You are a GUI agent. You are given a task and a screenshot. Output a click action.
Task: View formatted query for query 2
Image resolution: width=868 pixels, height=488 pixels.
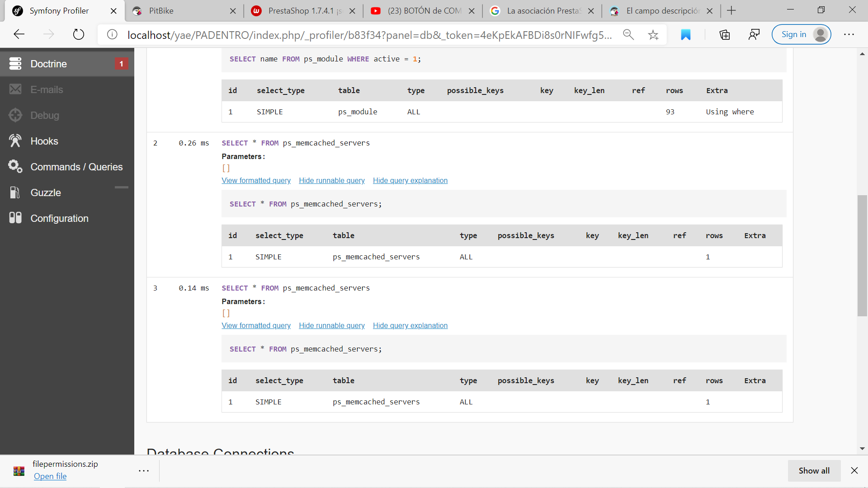pos(256,180)
